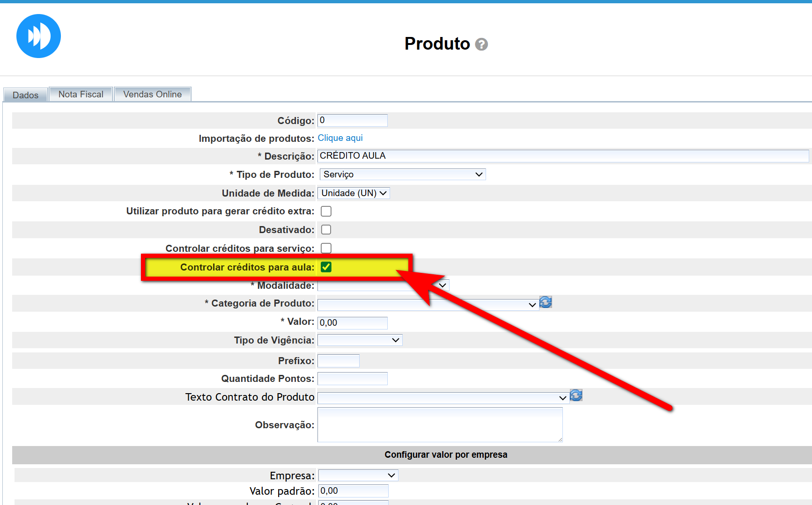The image size is (812, 505).
Task: Uncheck Controlar créditos para aula
Action: (x=326, y=267)
